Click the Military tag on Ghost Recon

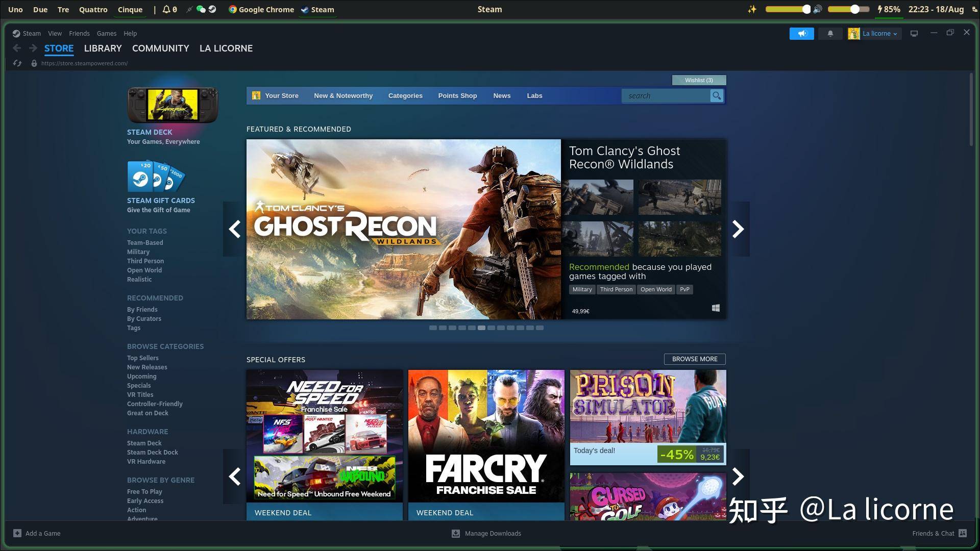(x=582, y=289)
